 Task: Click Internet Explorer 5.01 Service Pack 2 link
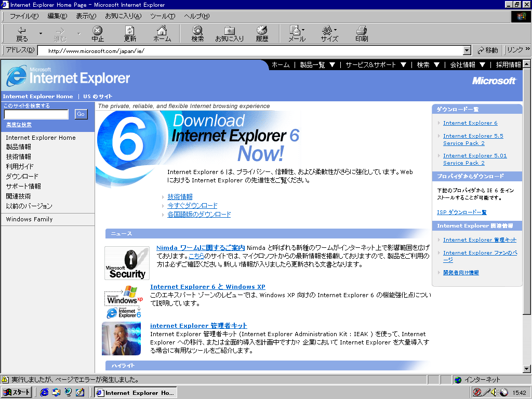(475, 159)
